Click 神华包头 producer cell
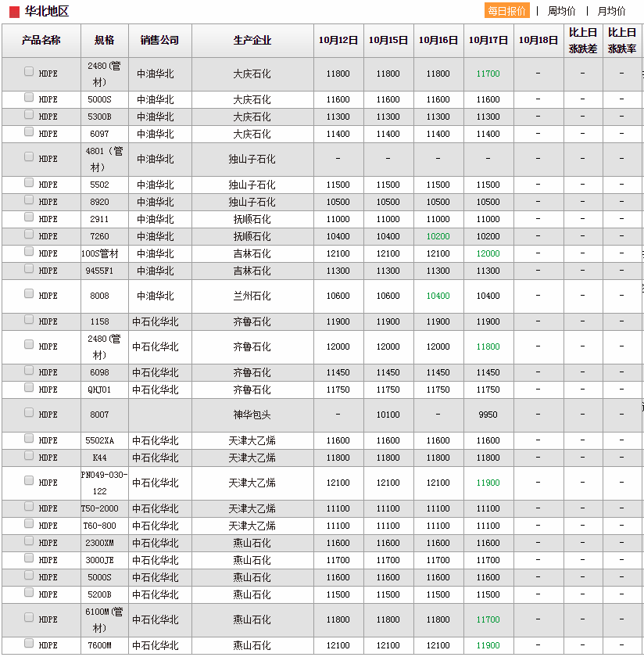The height and width of the screenshot is (657, 644). click(x=252, y=415)
